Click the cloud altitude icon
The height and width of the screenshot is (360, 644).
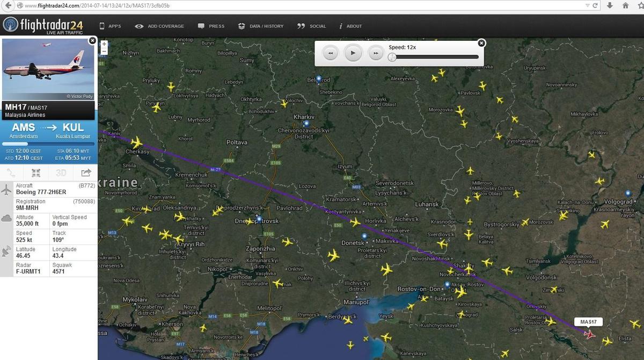tap(7, 218)
